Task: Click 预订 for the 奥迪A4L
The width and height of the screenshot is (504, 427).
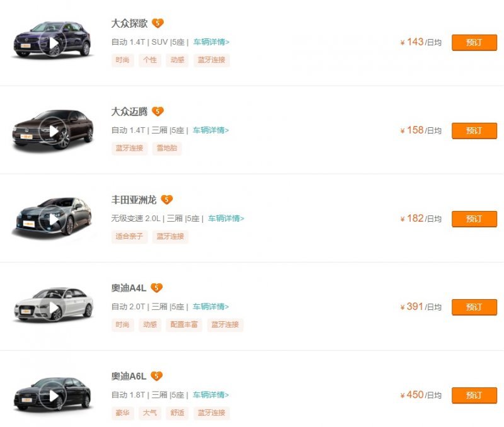Action: click(474, 307)
